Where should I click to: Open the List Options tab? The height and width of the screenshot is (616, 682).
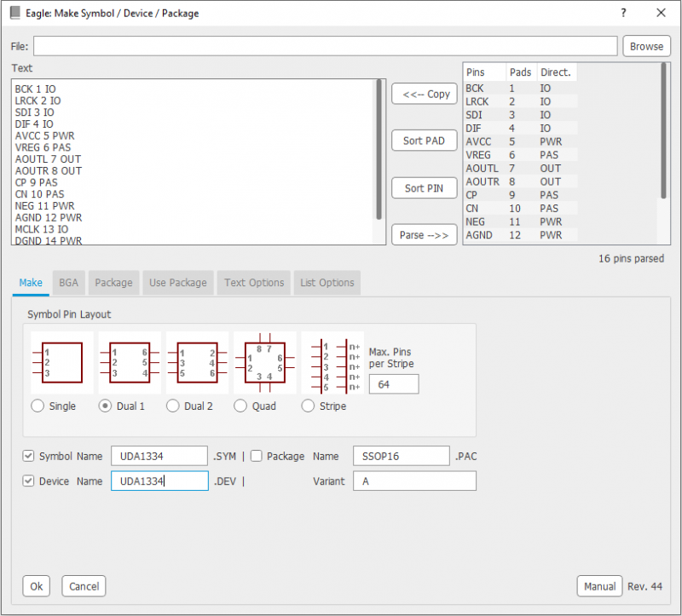[327, 283]
